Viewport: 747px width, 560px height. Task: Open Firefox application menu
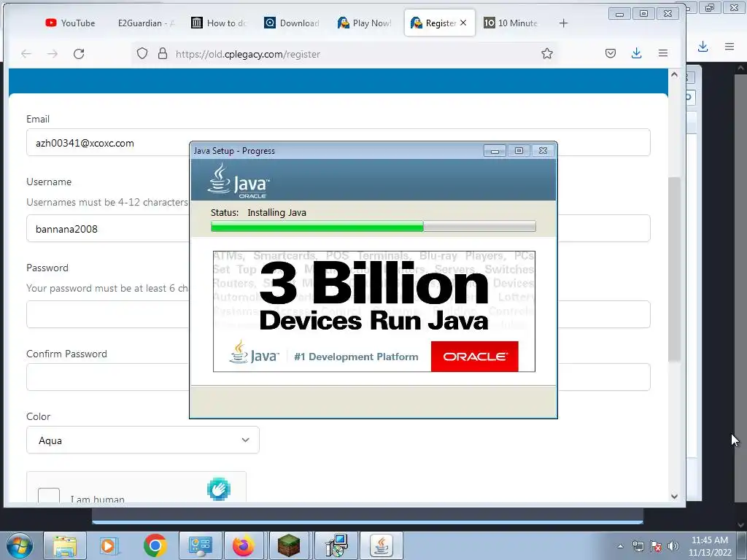pyautogui.click(x=662, y=53)
